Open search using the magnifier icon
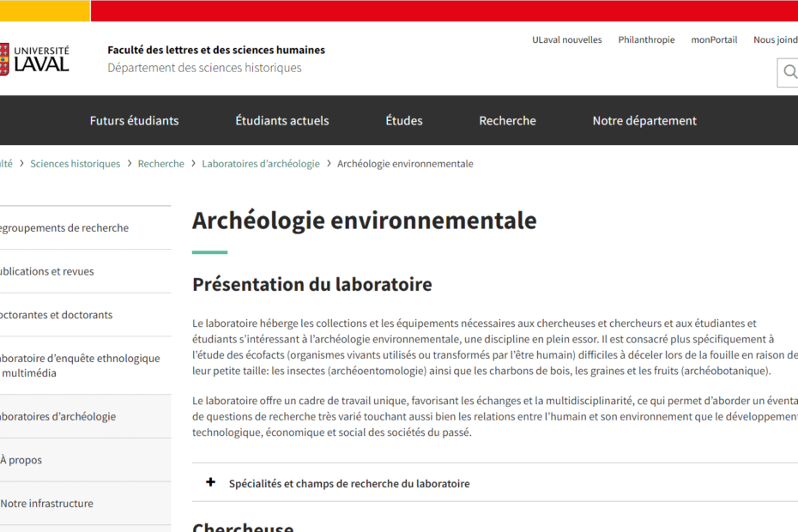798x532 pixels. 788,72
